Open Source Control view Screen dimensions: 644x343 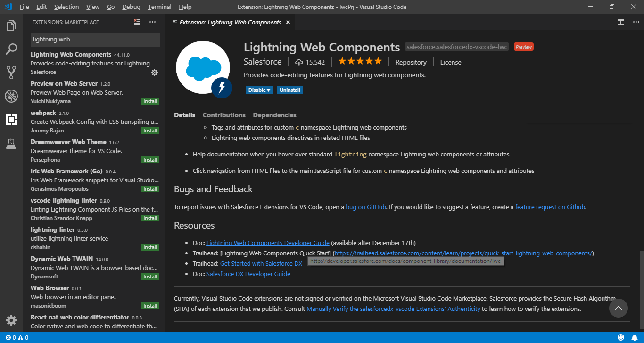11,72
